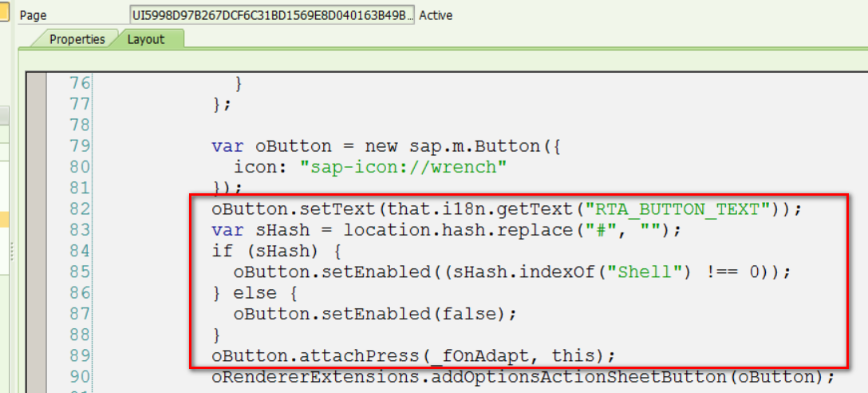Click line number 82 in the gutter

pyautogui.click(x=79, y=209)
